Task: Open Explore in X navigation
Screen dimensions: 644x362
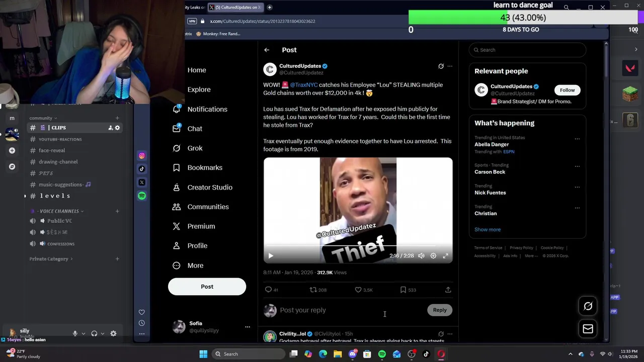Action: tap(199, 89)
